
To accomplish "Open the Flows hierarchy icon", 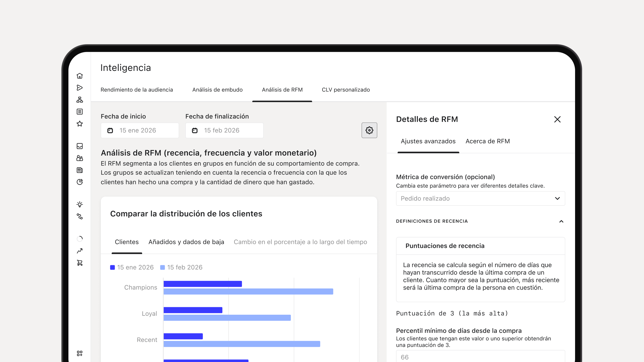I will click(80, 100).
